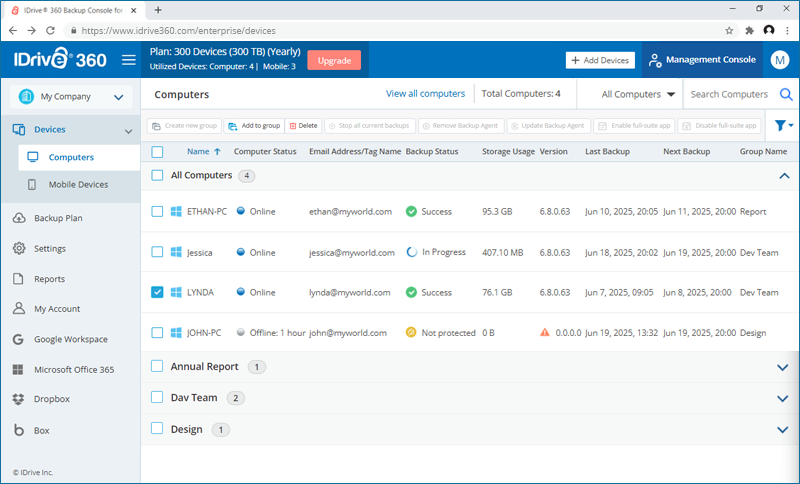Image resolution: width=800 pixels, height=484 pixels.
Task: Tick the header select-all checkbox
Action: pyautogui.click(x=157, y=152)
